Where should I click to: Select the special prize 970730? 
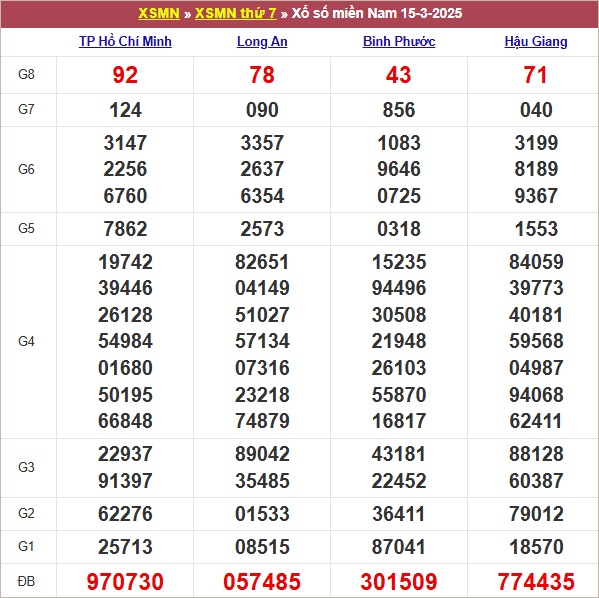125,582
